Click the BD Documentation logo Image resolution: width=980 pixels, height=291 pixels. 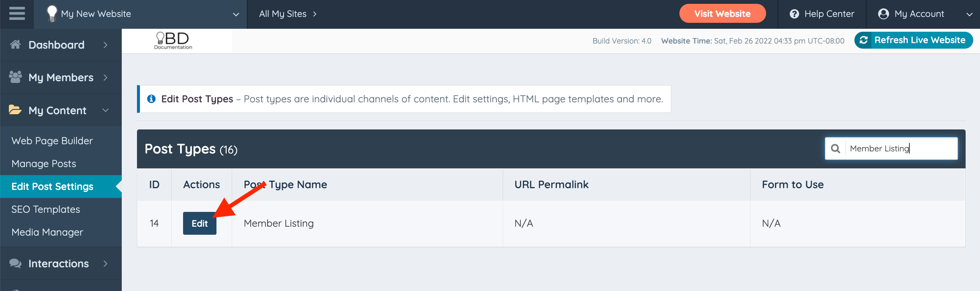[x=173, y=41]
